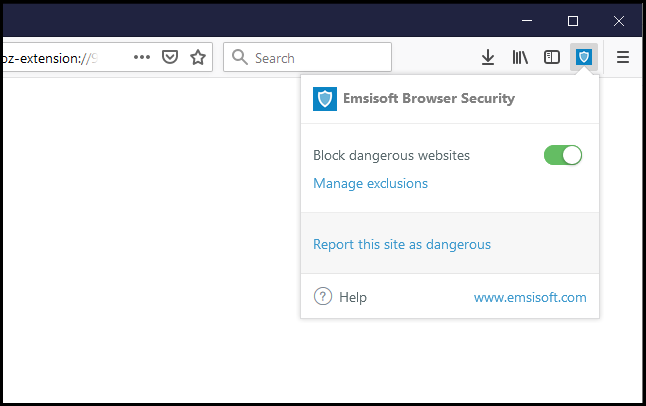Open the Library bookshelf icon
This screenshot has width=646, height=406.
click(520, 58)
